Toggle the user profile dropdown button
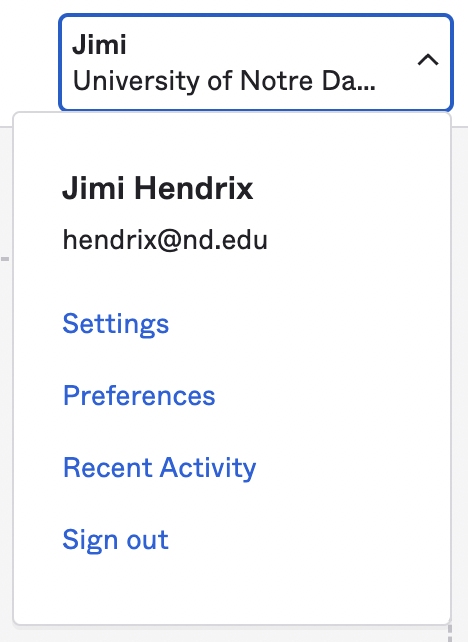Viewport: 468px width, 642px height. coord(256,62)
